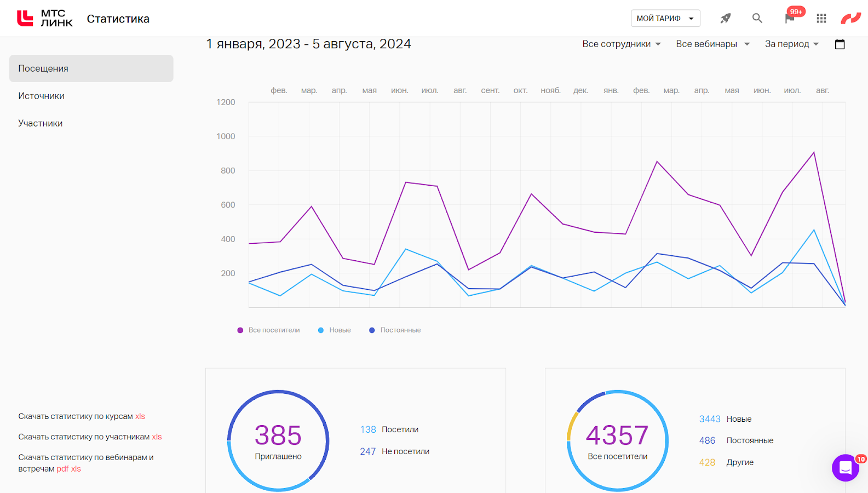868x493 pixels.
Task: Click the сент. month label on chart axis
Action: pyautogui.click(x=490, y=90)
